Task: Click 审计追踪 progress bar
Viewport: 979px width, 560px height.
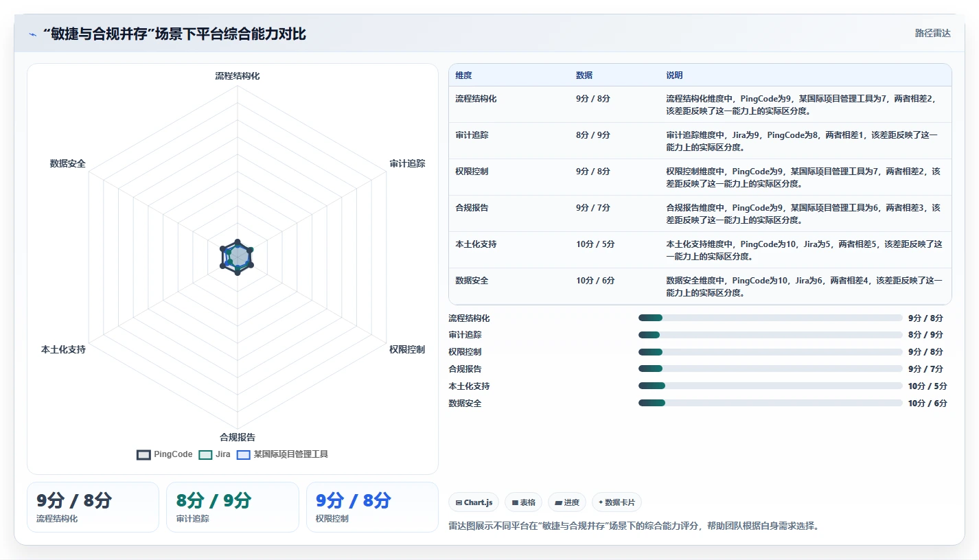Action: [x=770, y=335]
